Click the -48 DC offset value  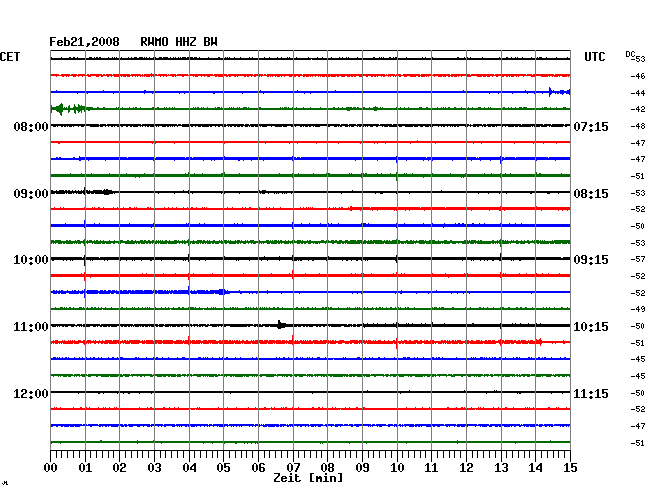pos(638,126)
